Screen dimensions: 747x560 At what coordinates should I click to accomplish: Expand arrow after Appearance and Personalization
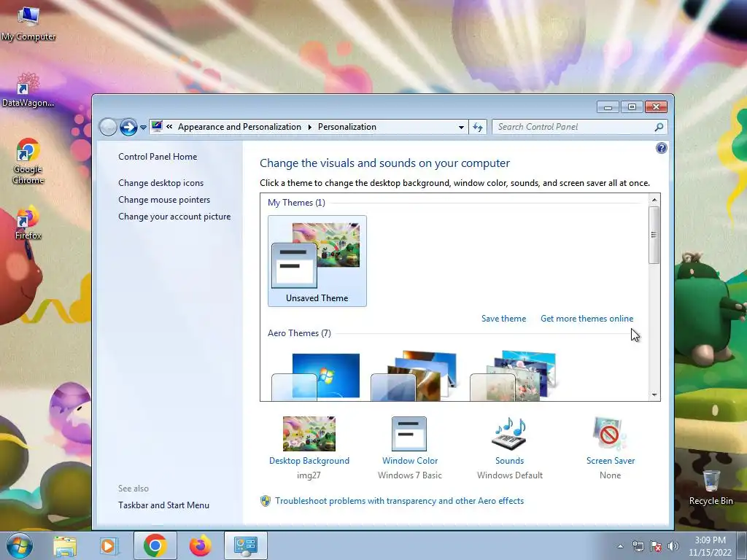(309, 127)
